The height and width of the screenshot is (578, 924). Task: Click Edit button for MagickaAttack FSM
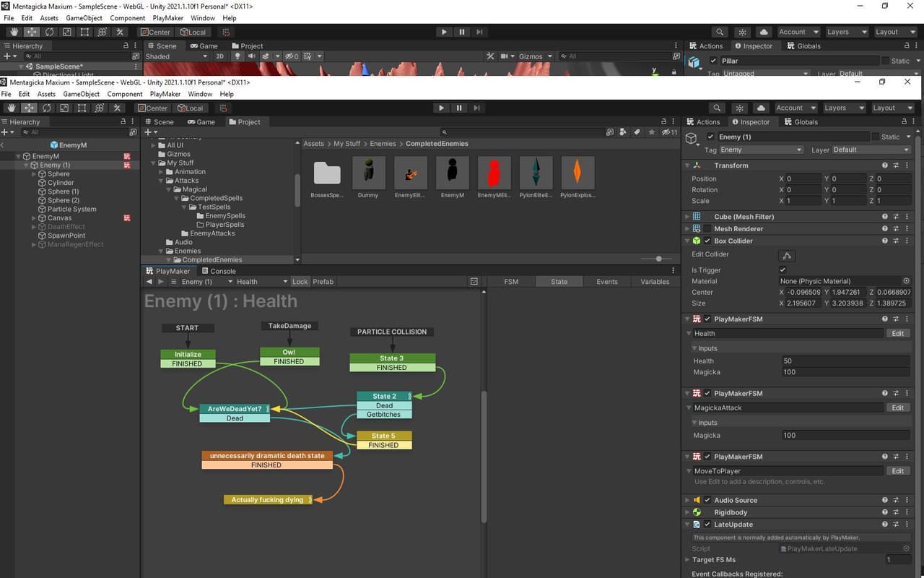tap(897, 407)
